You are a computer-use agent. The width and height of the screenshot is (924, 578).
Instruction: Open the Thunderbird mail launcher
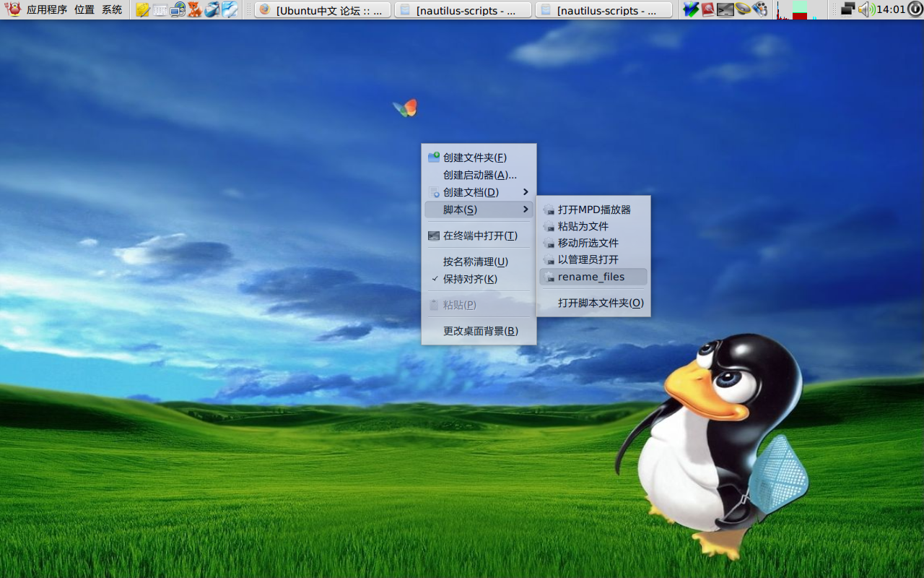click(212, 9)
